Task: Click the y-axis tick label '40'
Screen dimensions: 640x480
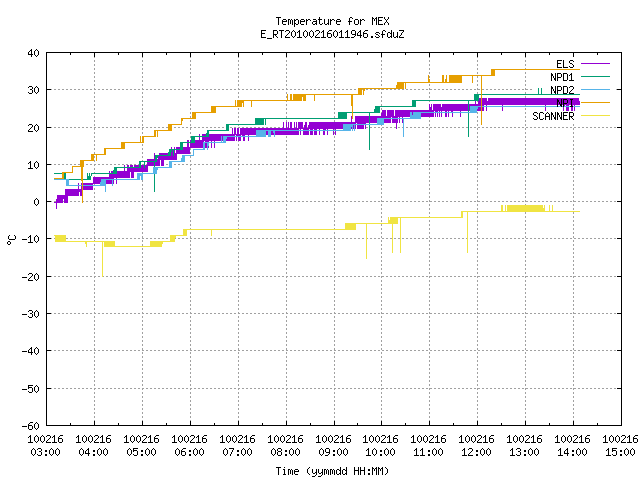Action: coord(33,53)
